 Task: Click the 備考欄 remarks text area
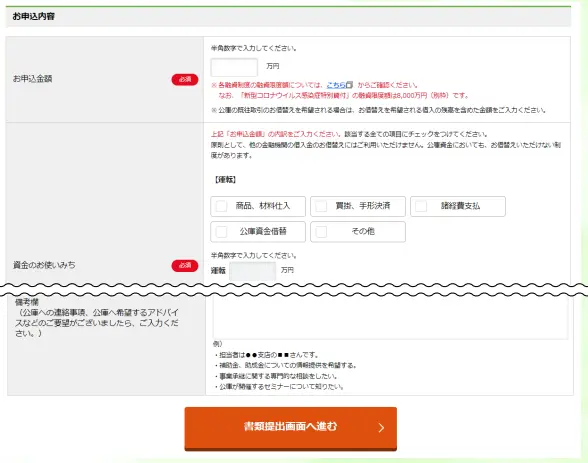click(390, 318)
